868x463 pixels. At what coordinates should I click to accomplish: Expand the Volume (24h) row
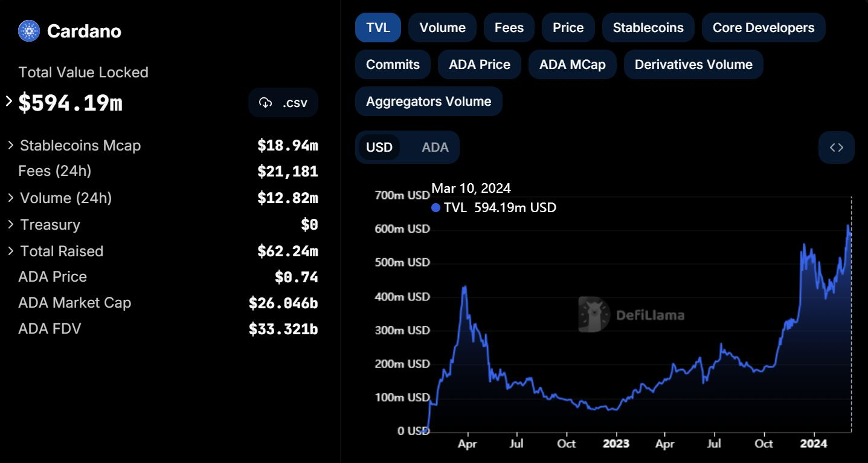[x=11, y=198]
